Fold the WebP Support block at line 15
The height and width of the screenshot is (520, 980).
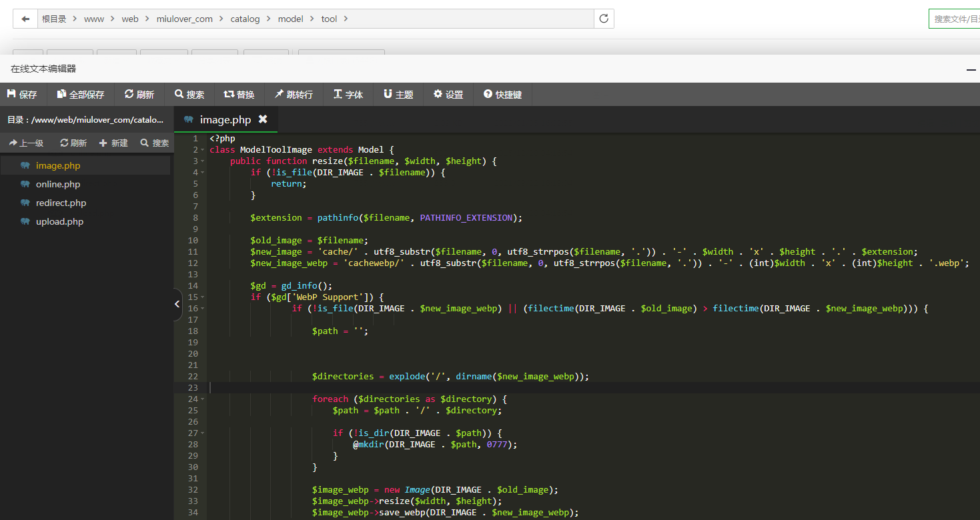pyautogui.click(x=202, y=297)
